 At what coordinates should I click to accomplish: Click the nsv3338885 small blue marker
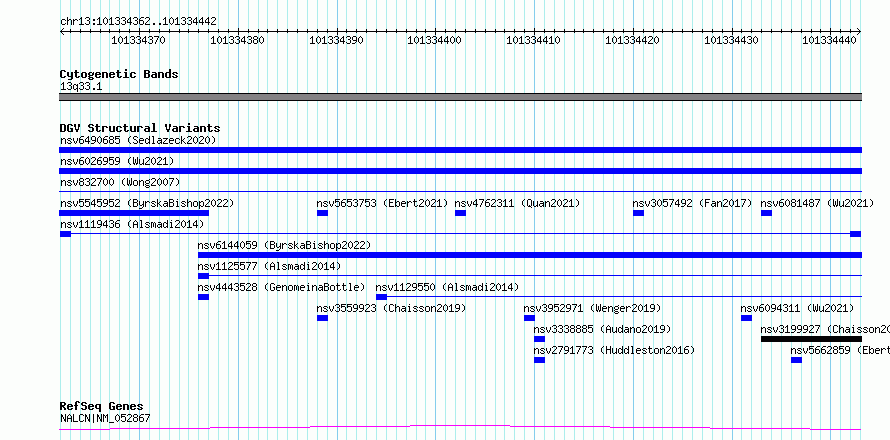[x=539, y=339]
